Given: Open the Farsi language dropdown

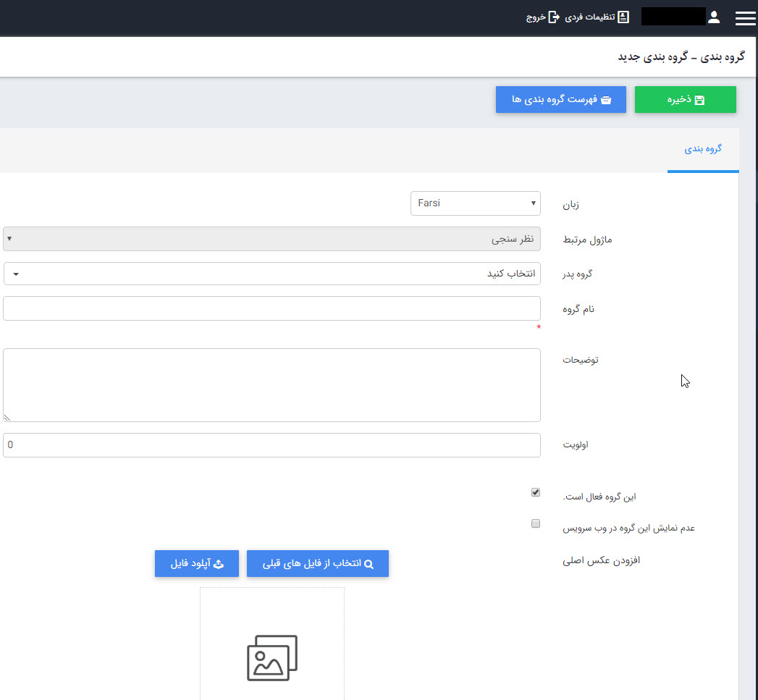Looking at the screenshot, I should 475,203.
